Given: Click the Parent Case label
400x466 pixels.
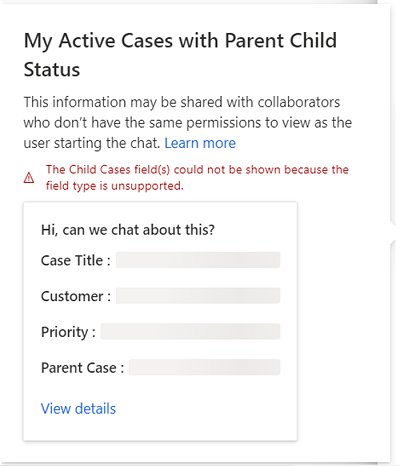Looking at the screenshot, I should pyautogui.click(x=82, y=368).
